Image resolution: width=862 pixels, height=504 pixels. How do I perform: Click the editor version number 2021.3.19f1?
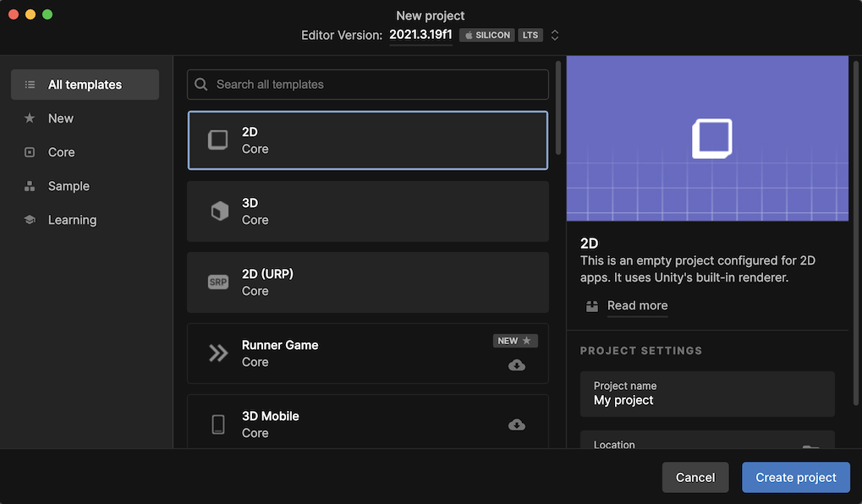[x=420, y=35]
